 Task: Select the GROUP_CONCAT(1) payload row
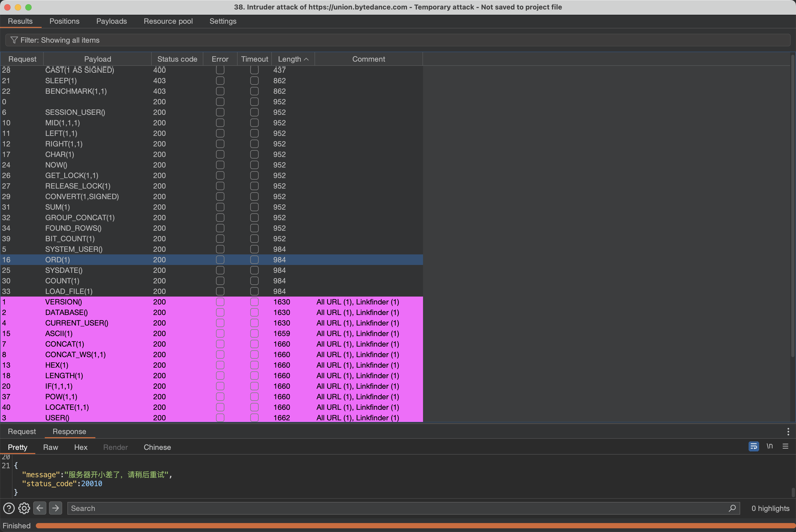tap(212, 218)
